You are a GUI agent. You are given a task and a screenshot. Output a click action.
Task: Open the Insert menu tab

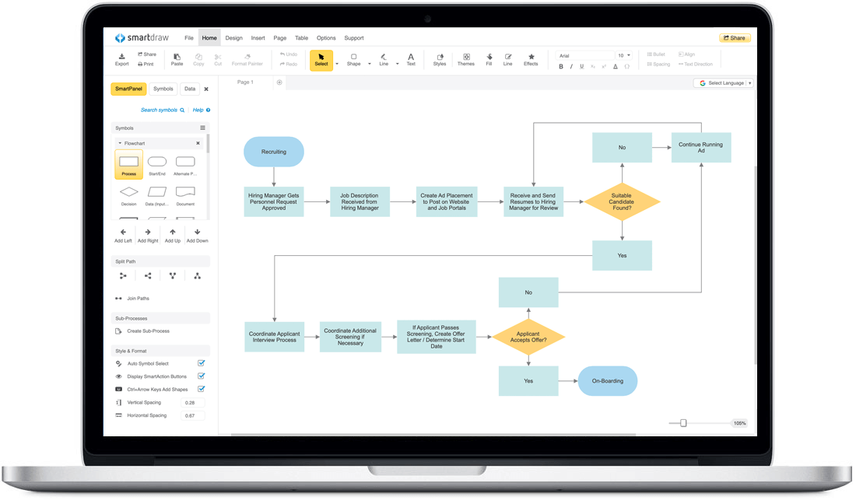pos(258,38)
